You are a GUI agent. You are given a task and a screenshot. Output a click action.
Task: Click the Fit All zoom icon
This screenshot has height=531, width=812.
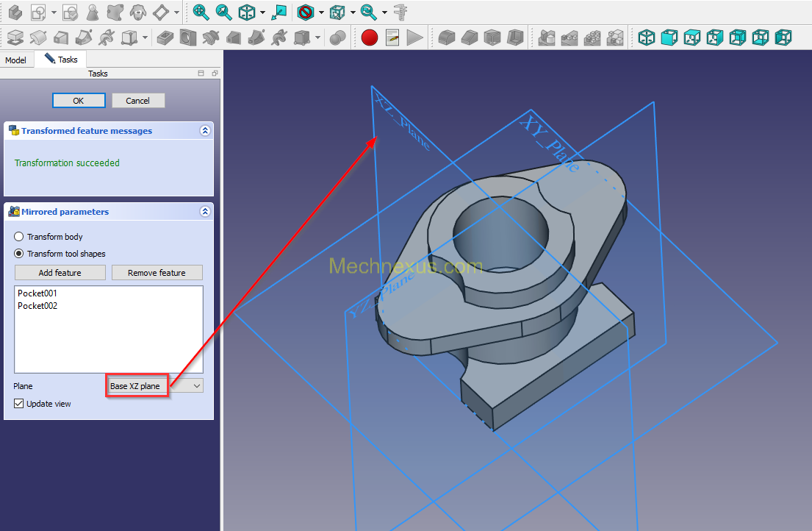pos(201,12)
